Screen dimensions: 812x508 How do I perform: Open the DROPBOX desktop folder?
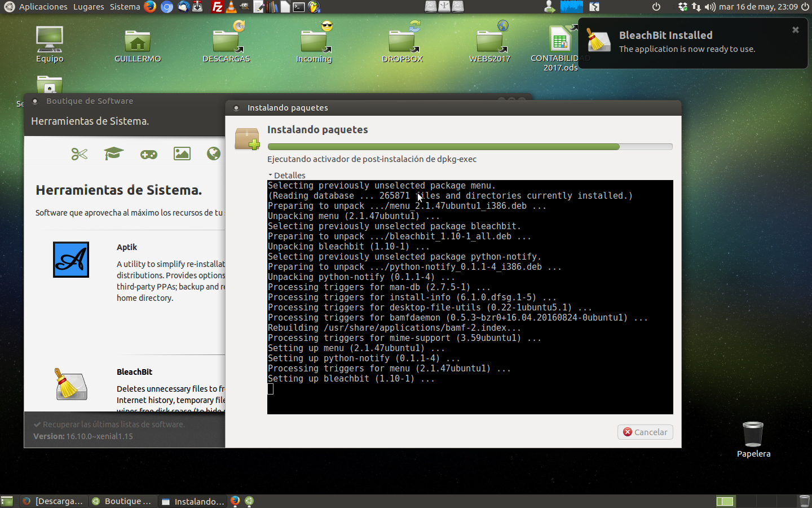[402, 43]
